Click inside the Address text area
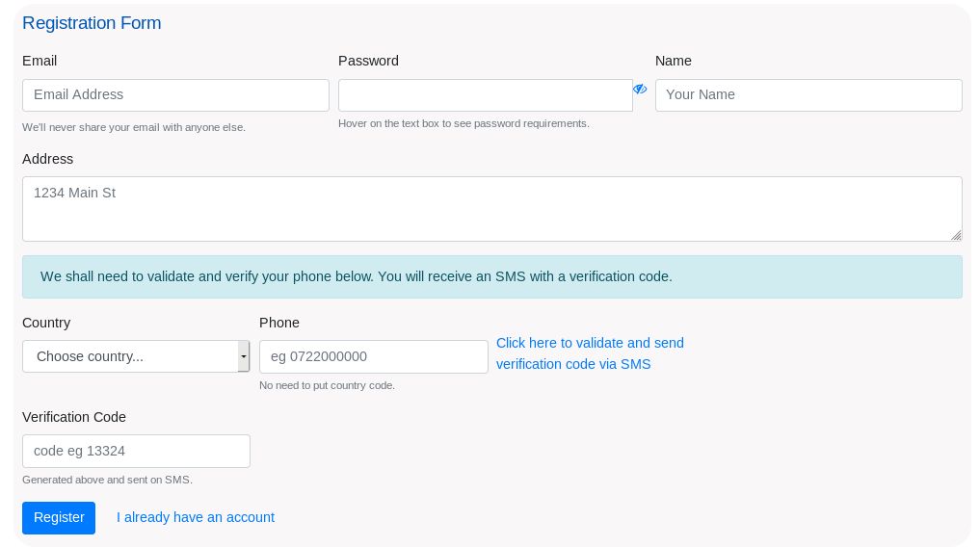The image size is (980, 547). 491,209
